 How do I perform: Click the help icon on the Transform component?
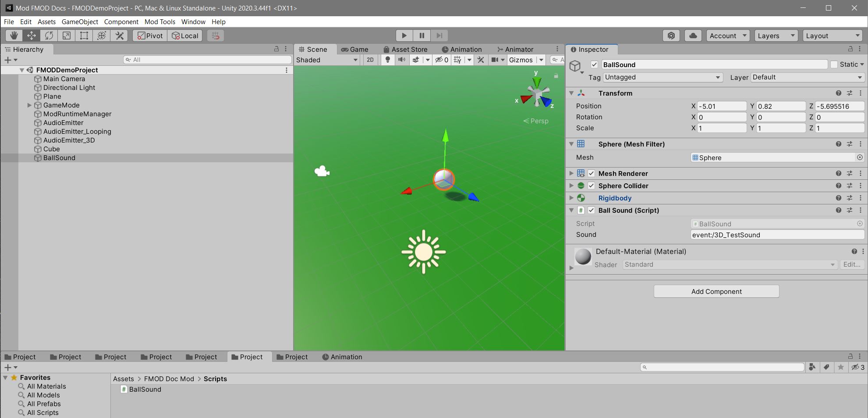point(838,93)
